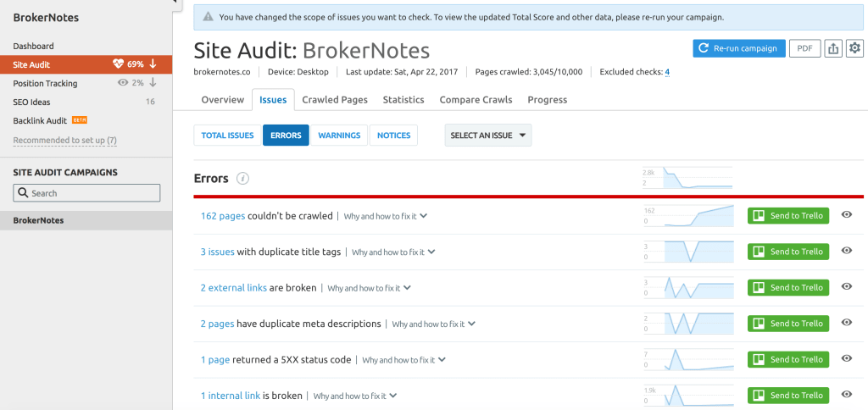Open trend chart for duplicate meta descriptions

tap(688, 324)
